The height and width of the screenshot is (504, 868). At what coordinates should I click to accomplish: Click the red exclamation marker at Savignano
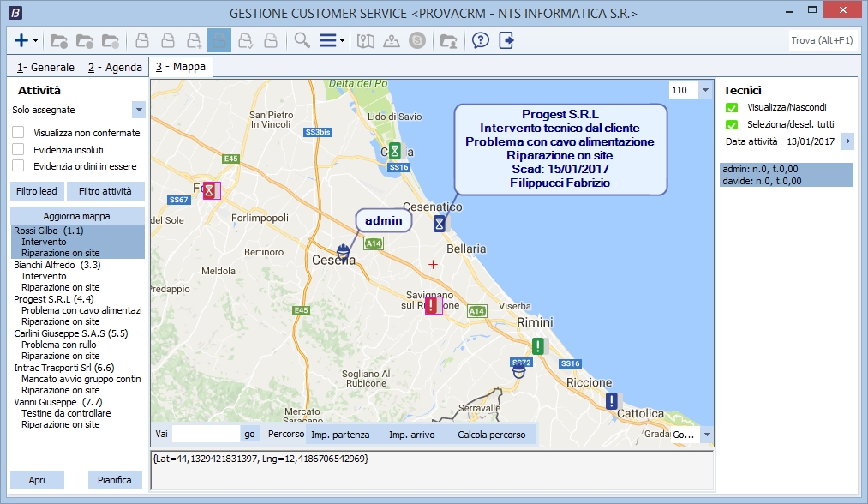431,305
